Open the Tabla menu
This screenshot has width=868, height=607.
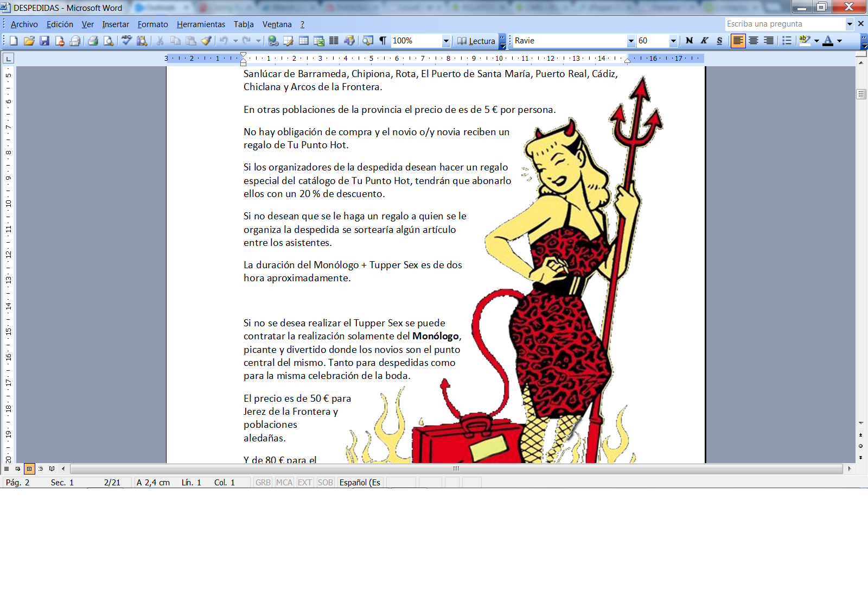tap(244, 24)
